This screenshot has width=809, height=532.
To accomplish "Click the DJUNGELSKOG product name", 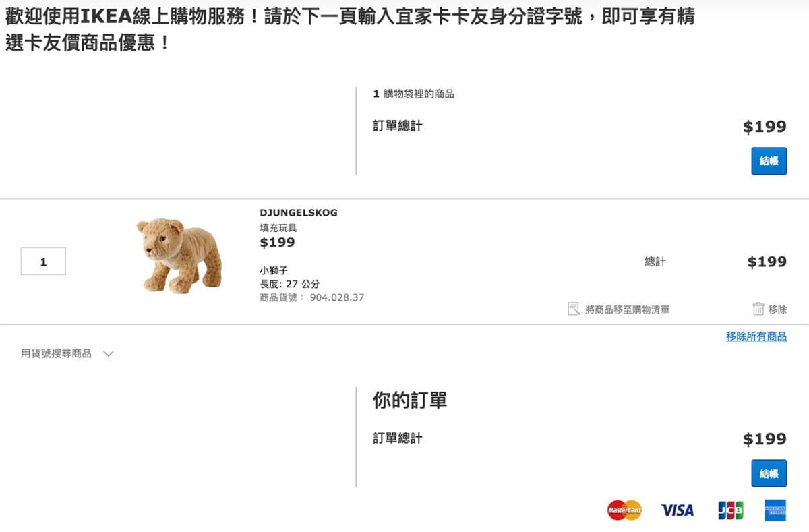I will tap(299, 213).
